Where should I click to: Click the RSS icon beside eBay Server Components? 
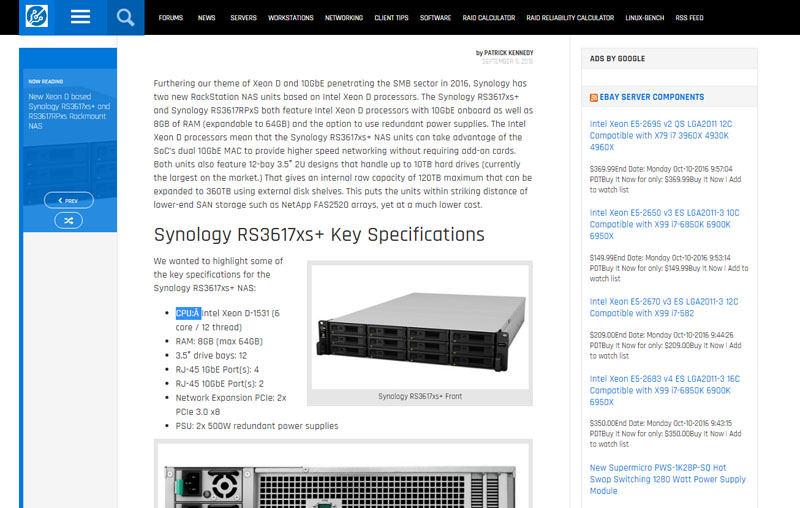tap(593, 97)
